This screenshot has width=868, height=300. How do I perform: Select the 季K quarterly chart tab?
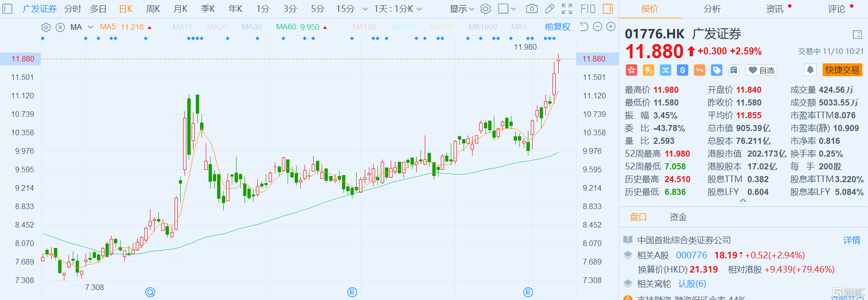[208, 9]
